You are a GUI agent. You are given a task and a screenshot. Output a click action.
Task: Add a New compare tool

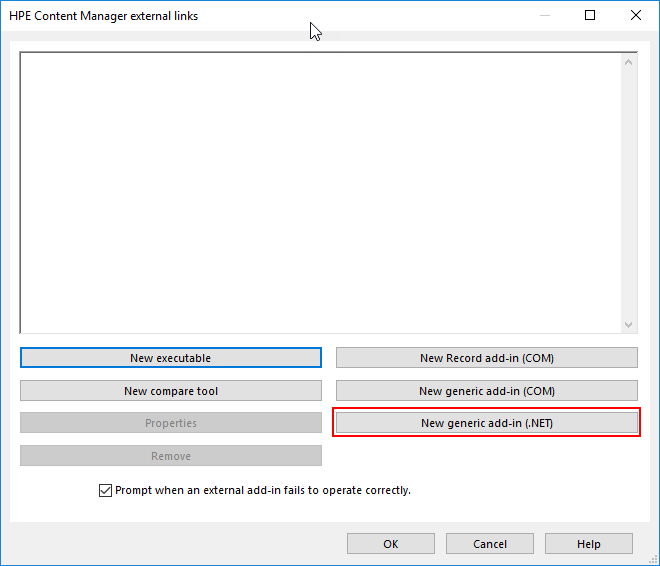point(171,391)
